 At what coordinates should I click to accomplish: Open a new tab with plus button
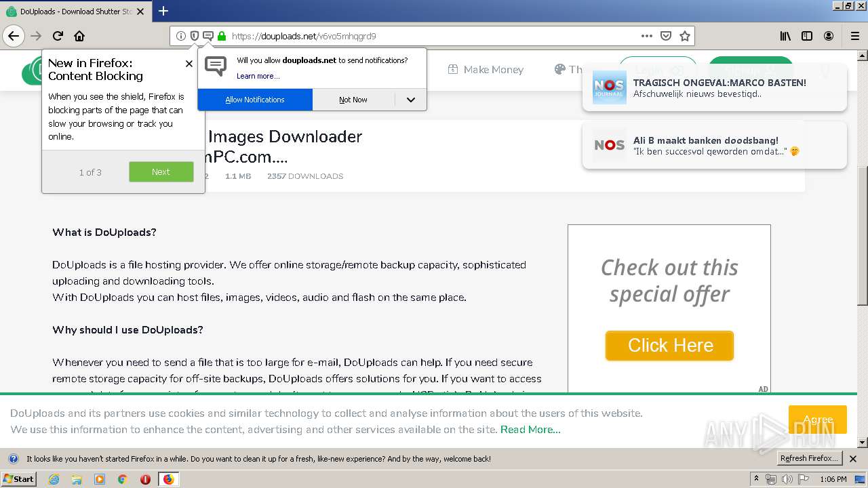(x=163, y=11)
